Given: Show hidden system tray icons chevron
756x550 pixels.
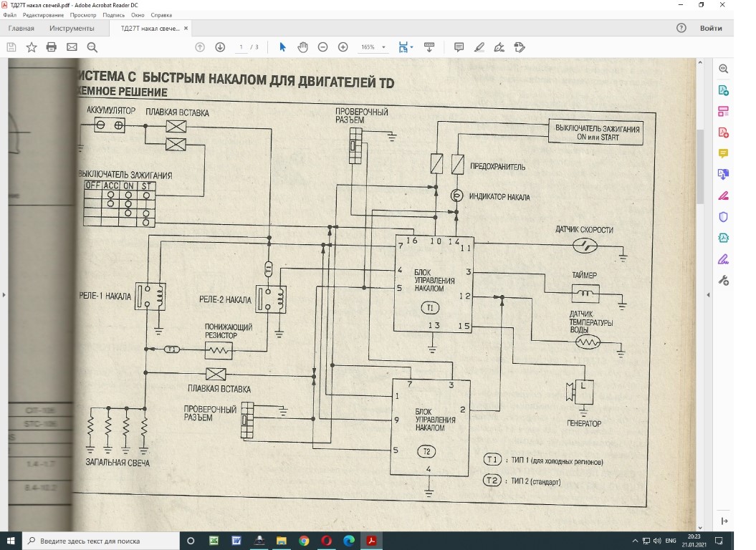Looking at the screenshot, I should point(635,541).
